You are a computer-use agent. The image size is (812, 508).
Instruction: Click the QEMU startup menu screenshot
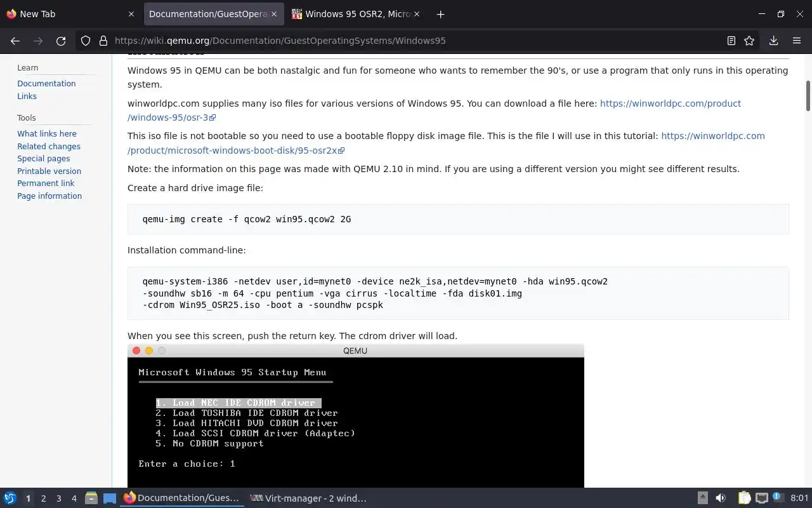click(355, 416)
